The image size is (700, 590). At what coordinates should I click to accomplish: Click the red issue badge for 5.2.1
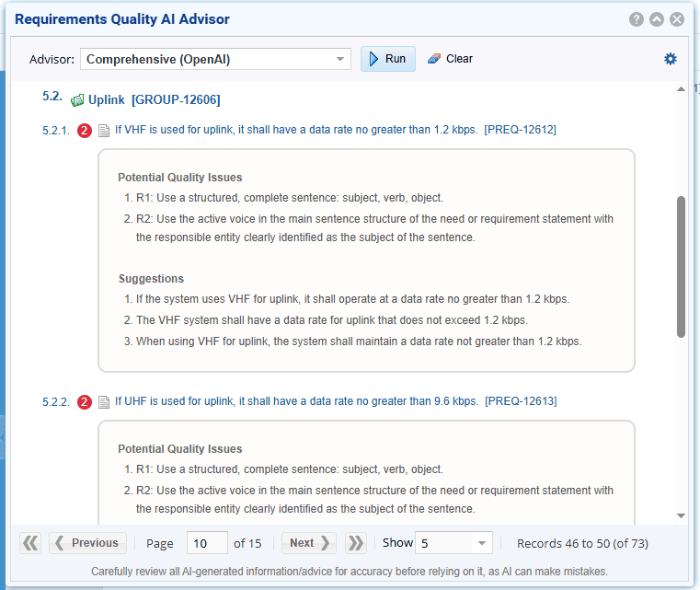[85, 131]
